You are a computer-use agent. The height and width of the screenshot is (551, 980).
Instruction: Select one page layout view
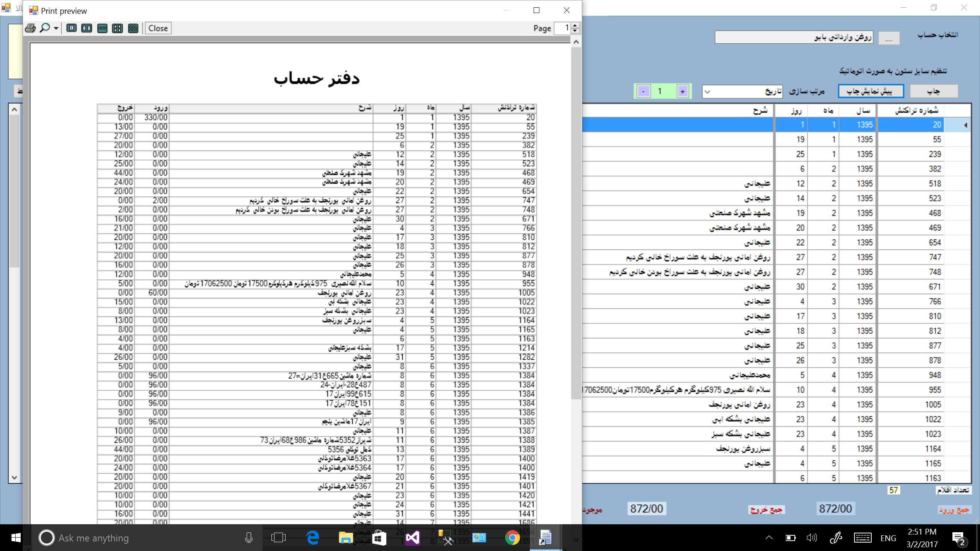pos(72,28)
